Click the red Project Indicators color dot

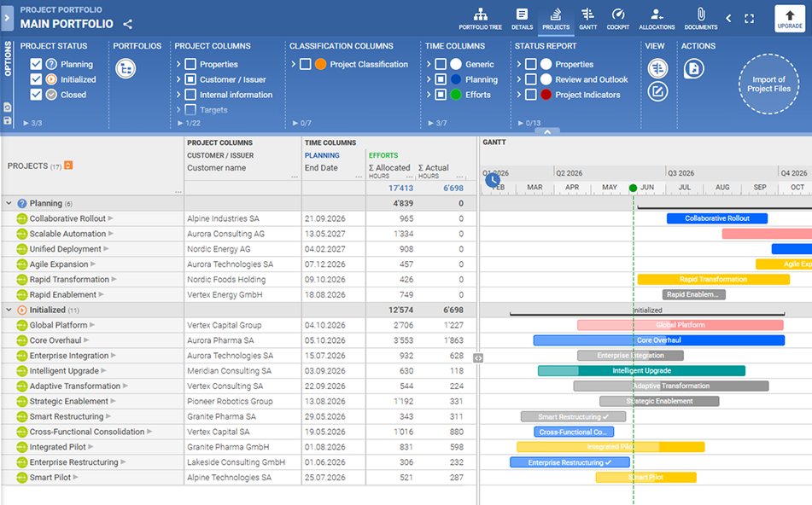pyautogui.click(x=546, y=94)
